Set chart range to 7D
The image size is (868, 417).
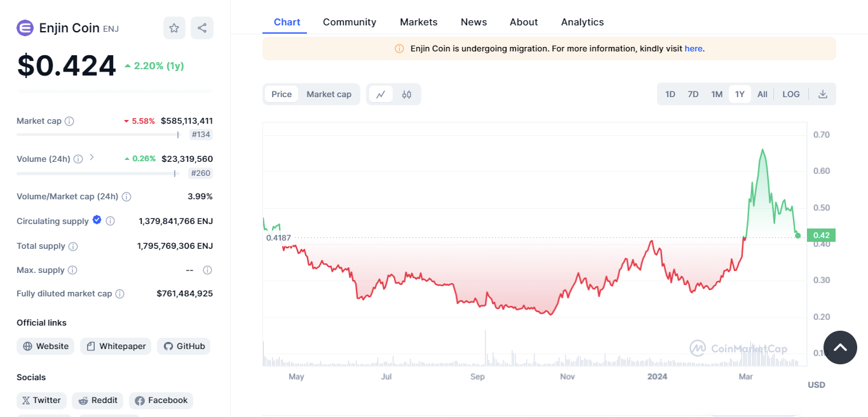pyautogui.click(x=693, y=94)
